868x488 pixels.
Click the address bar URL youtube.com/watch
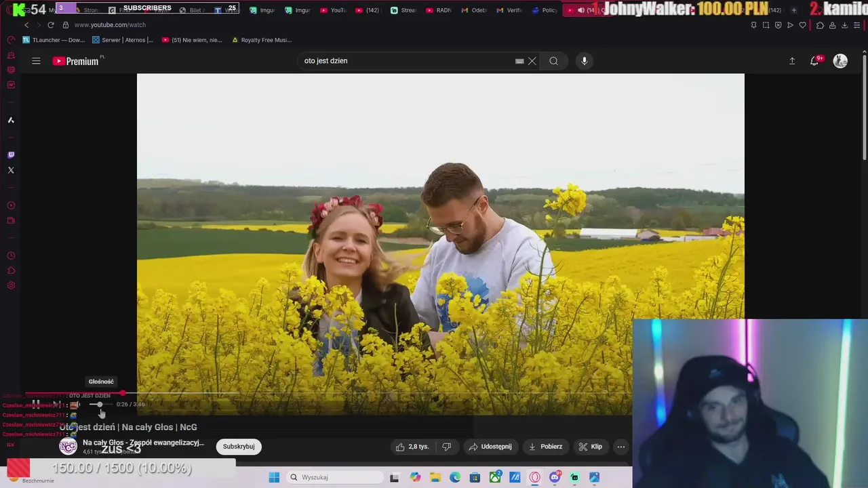(110, 25)
